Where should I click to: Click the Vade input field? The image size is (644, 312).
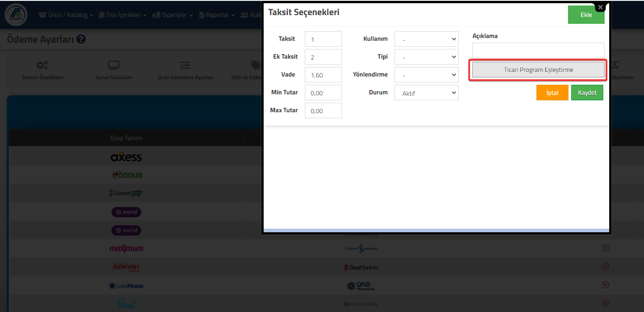click(x=323, y=75)
